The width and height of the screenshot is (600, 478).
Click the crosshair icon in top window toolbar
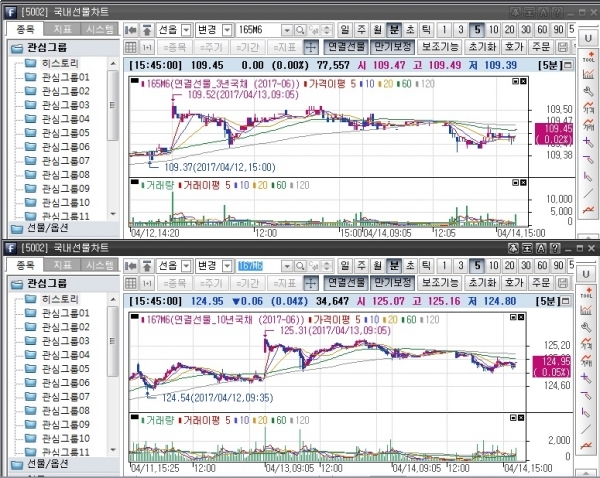click(x=311, y=47)
